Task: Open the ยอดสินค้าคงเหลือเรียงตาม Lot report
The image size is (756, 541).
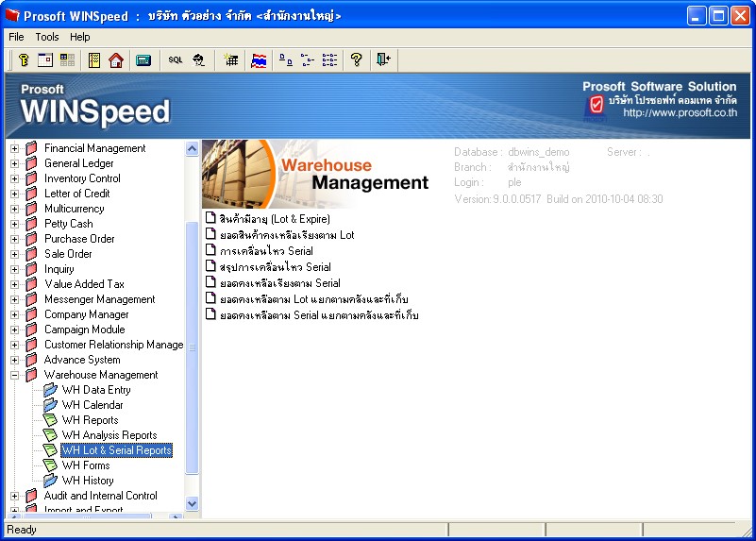Action: point(287,235)
